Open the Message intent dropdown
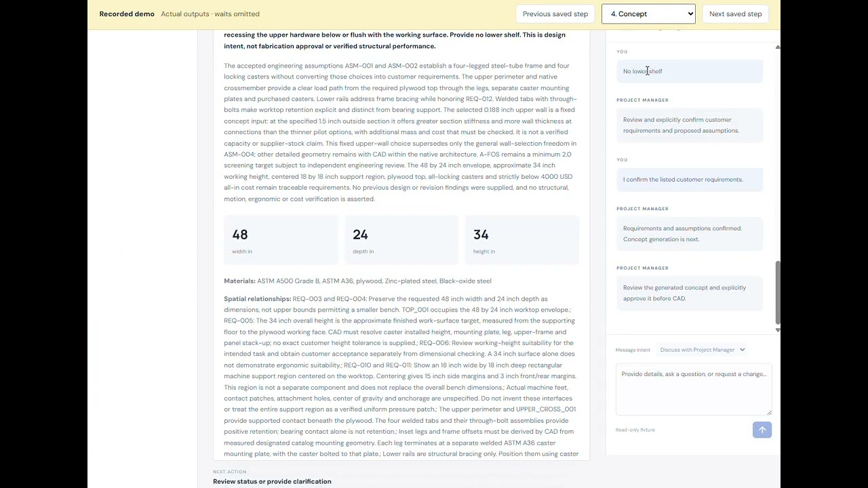This screenshot has height=488, width=868. pyautogui.click(x=703, y=350)
